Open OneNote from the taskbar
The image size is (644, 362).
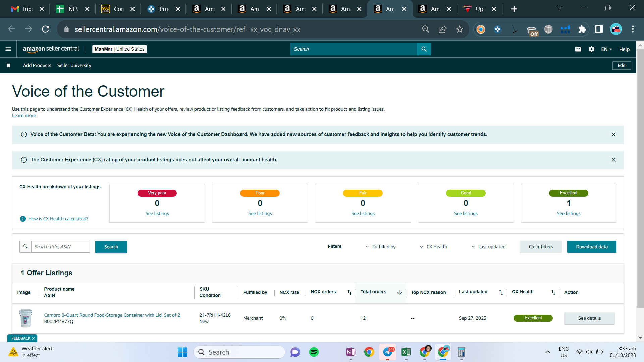click(351, 352)
